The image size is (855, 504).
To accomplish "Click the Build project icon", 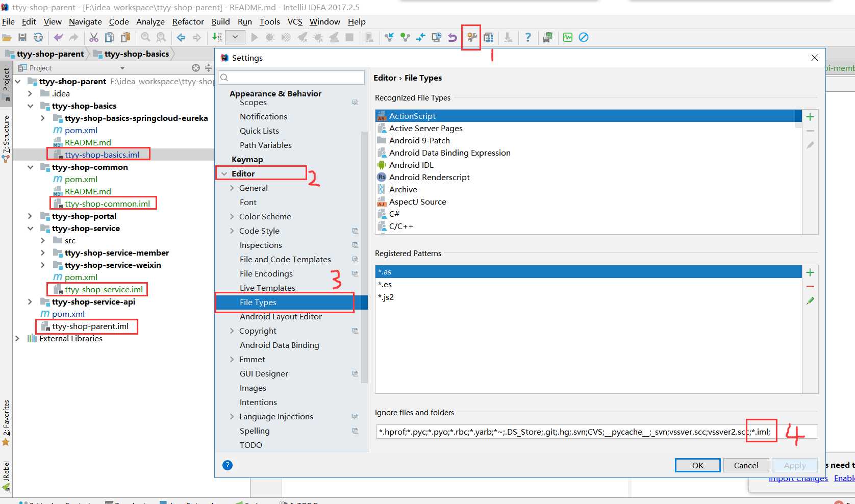I will coord(217,37).
